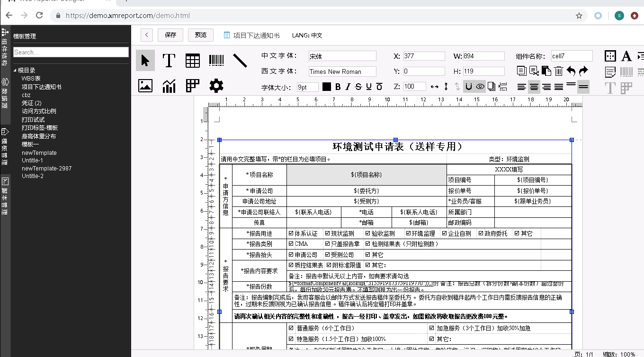Viewport: 644px width, 357px height.
Task: Open the 中文字体 font box
Action: tap(342, 56)
